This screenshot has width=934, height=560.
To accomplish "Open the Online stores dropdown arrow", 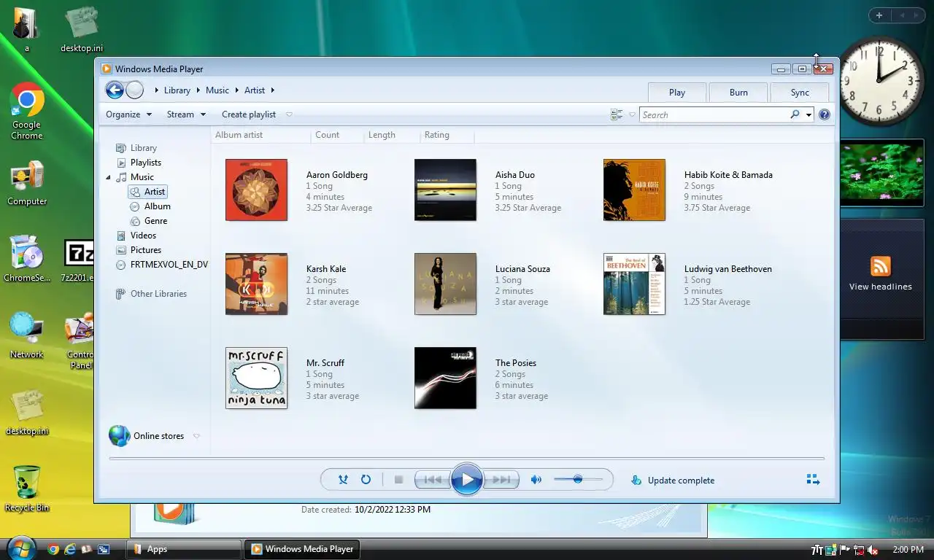I will click(x=196, y=436).
